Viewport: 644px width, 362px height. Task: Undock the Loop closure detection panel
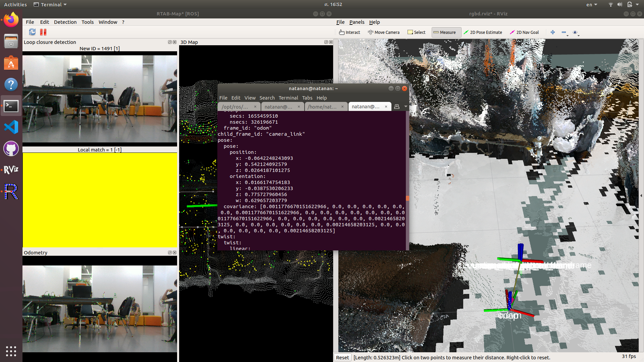pyautogui.click(x=170, y=42)
